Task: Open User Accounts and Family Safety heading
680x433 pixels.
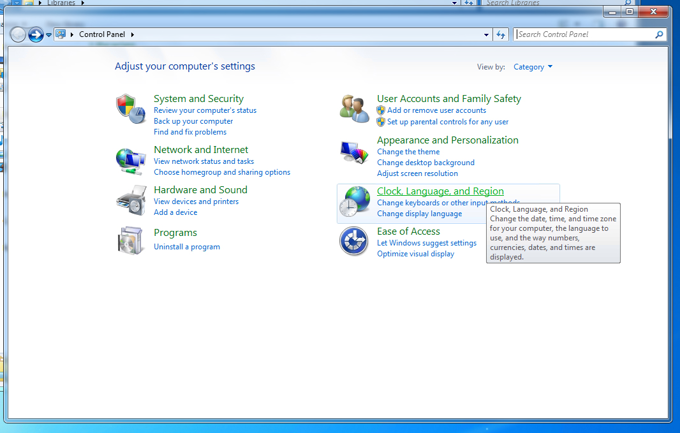Action: coord(449,99)
